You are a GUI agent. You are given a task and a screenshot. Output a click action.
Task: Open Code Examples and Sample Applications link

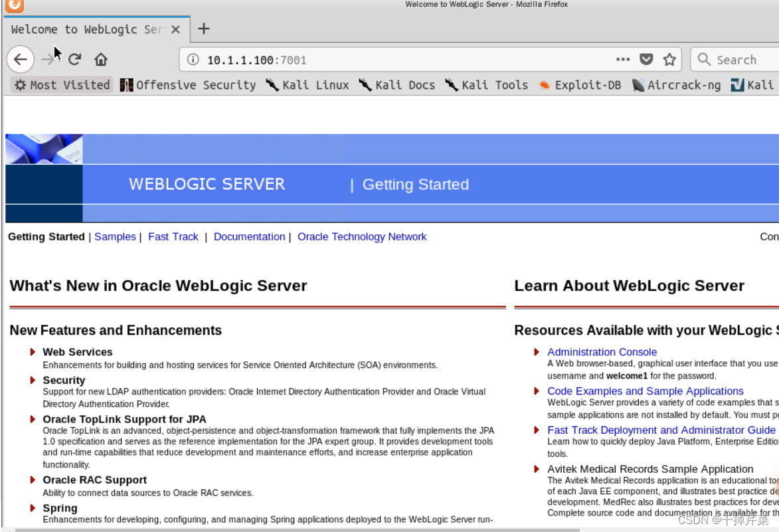click(646, 391)
